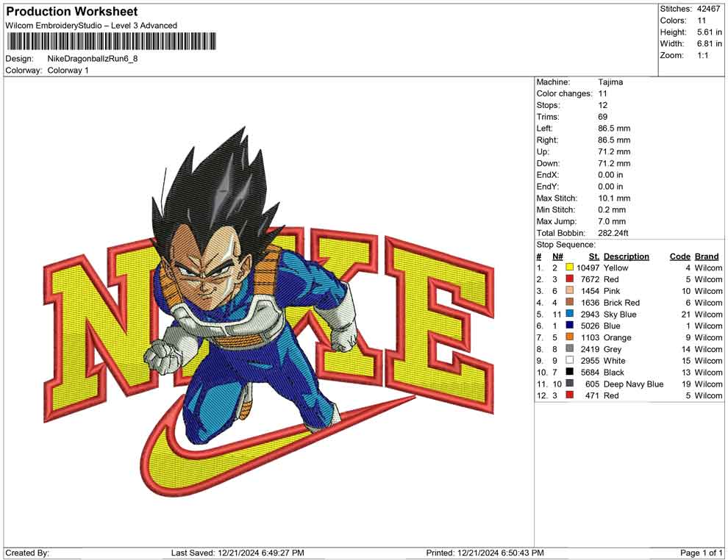The height and width of the screenshot is (560, 728).
Task: Click the Color changes value '11'
Action: coord(602,93)
